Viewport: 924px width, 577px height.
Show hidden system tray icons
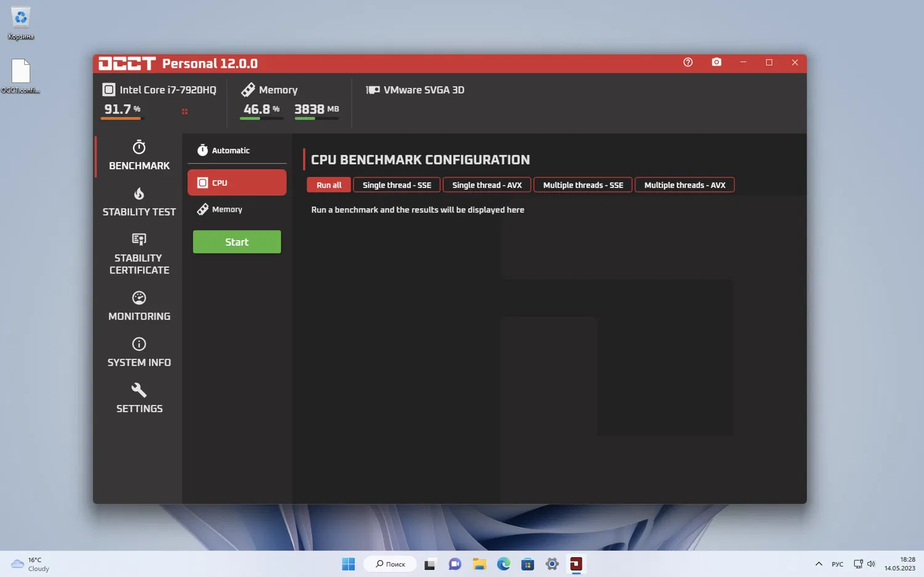pyautogui.click(x=819, y=564)
